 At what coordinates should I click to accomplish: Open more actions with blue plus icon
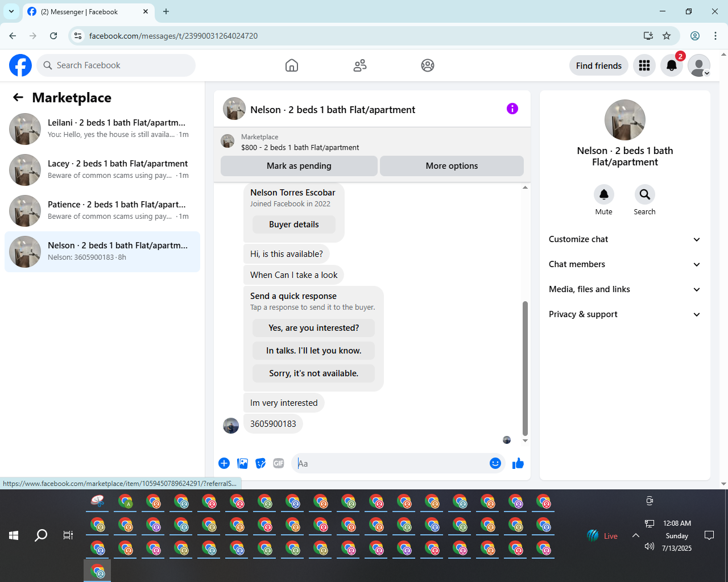pyautogui.click(x=224, y=463)
